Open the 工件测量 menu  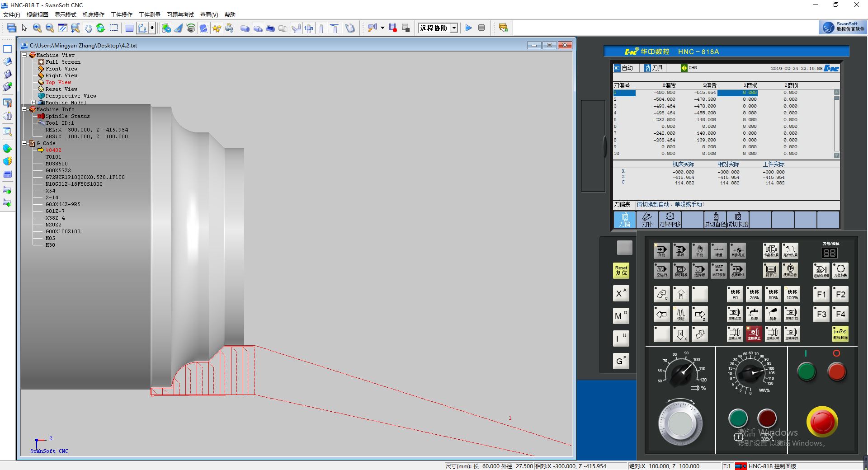(x=149, y=14)
